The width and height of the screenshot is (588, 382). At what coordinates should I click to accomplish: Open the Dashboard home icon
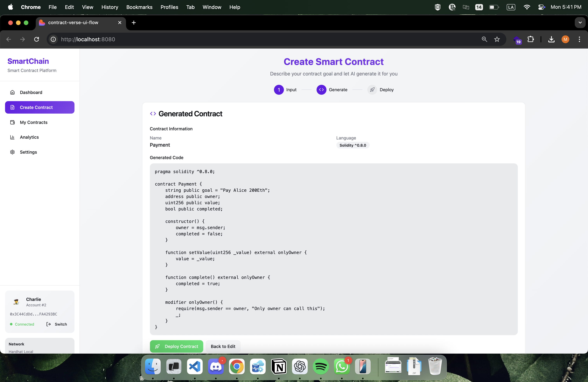12,92
